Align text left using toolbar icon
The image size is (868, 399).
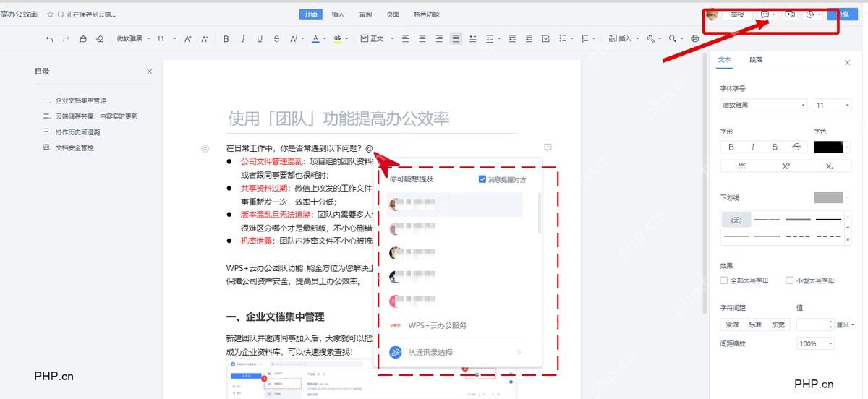coord(406,39)
